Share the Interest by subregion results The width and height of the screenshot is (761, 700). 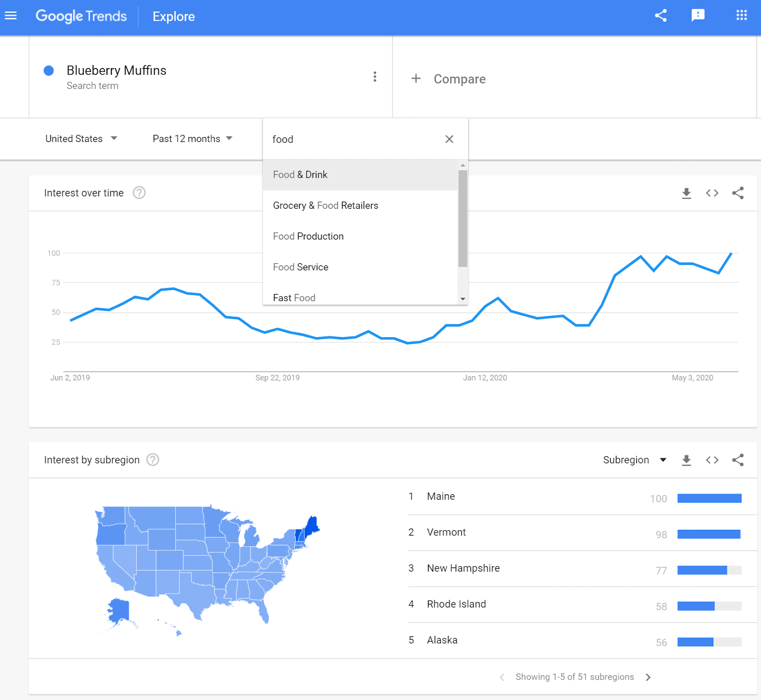(738, 460)
